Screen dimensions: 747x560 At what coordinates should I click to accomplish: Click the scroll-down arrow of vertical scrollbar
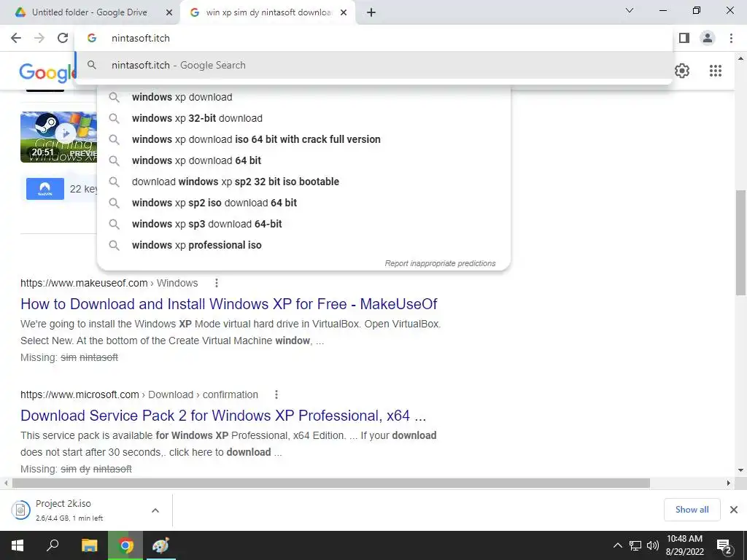(x=740, y=470)
